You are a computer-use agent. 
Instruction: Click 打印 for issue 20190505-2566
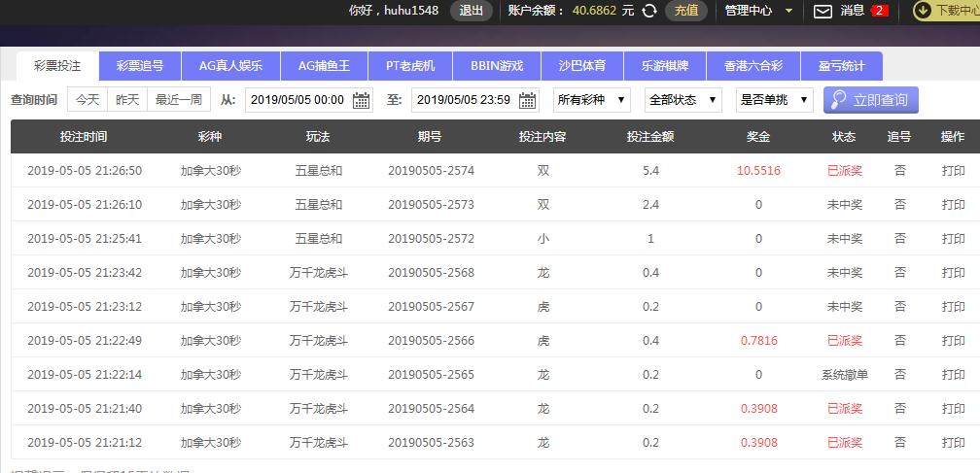tap(953, 341)
